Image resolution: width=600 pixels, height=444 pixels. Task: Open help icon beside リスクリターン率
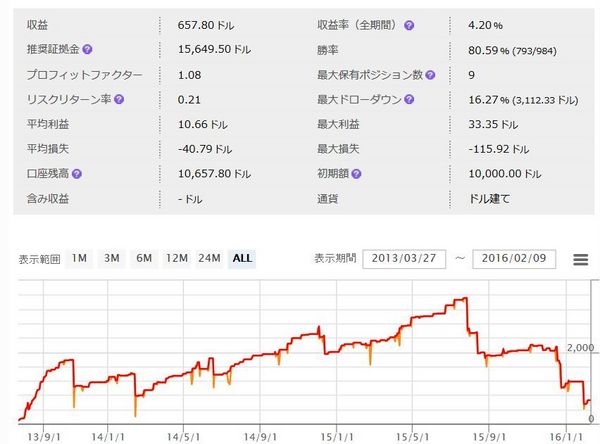click(x=119, y=100)
